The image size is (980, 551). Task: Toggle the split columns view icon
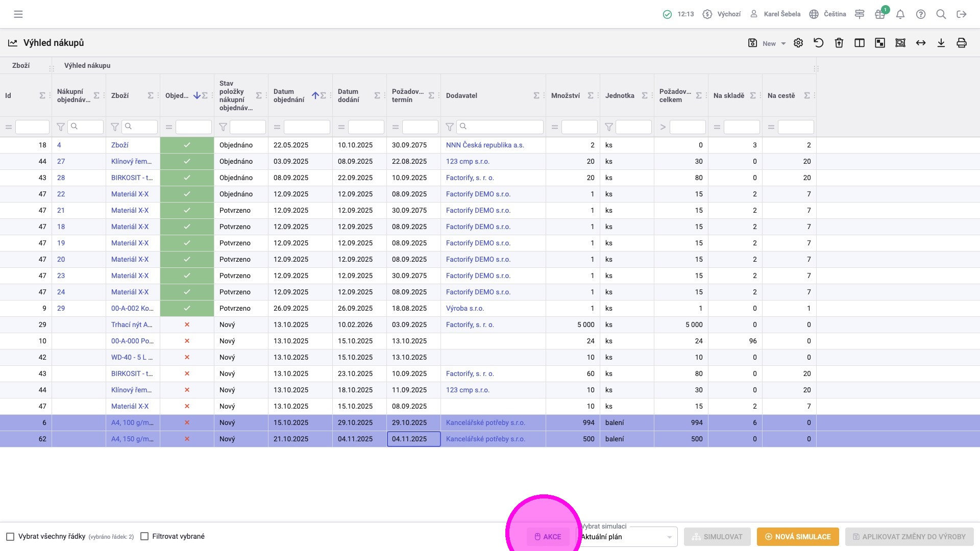point(860,43)
